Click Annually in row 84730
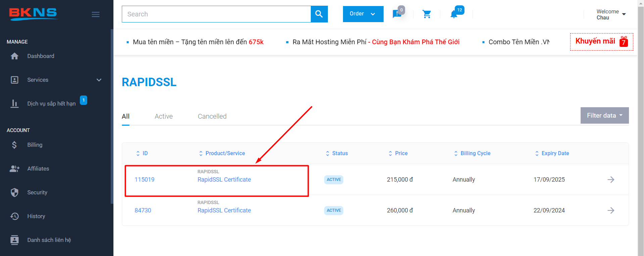644x256 pixels. click(x=464, y=210)
